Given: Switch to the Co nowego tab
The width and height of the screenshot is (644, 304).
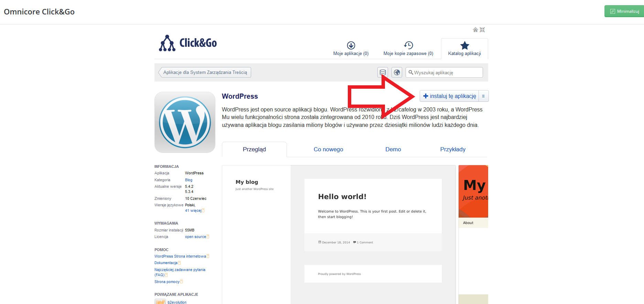Looking at the screenshot, I should 328,150.
